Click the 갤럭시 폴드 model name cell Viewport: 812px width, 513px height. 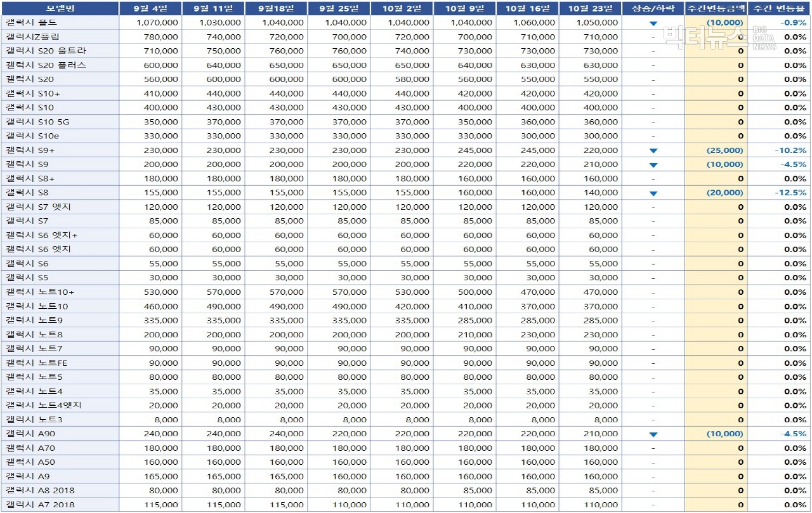pyautogui.click(x=60, y=22)
